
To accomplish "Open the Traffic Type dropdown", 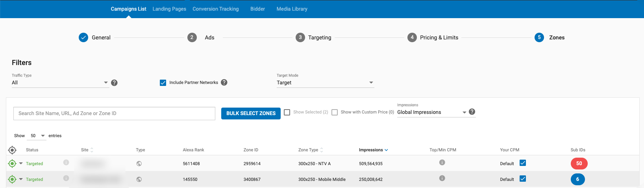I will (60, 83).
